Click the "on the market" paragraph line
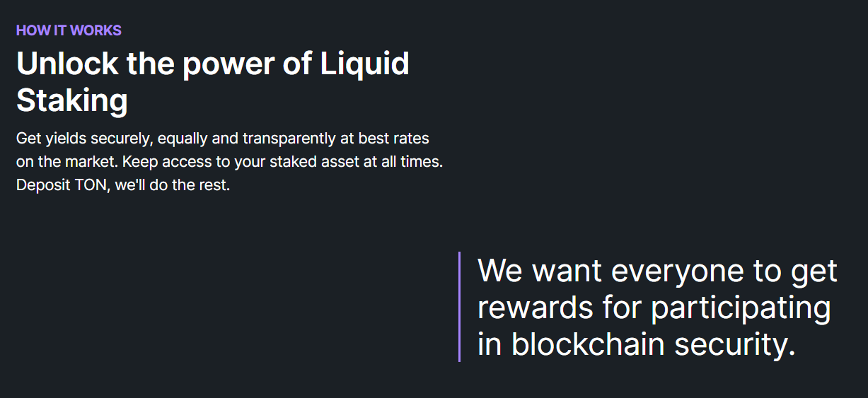Screen dimensions: 868x398 click(228, 162)
